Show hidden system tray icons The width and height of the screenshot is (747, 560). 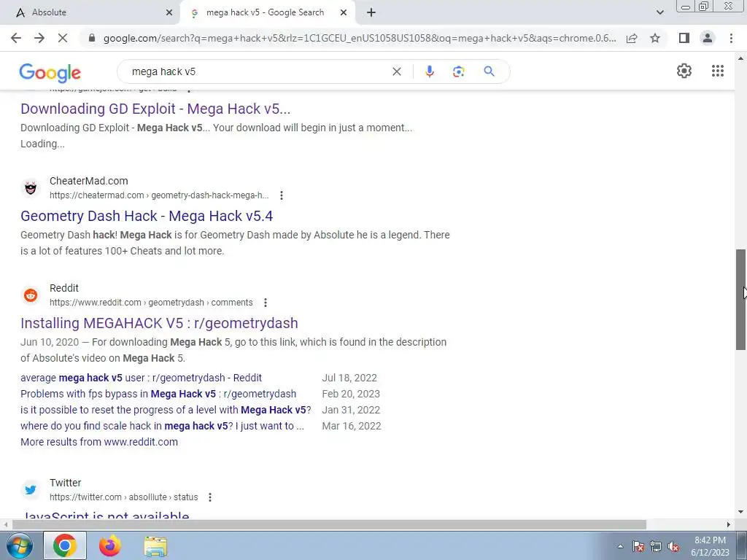click(x=620, y=546)
